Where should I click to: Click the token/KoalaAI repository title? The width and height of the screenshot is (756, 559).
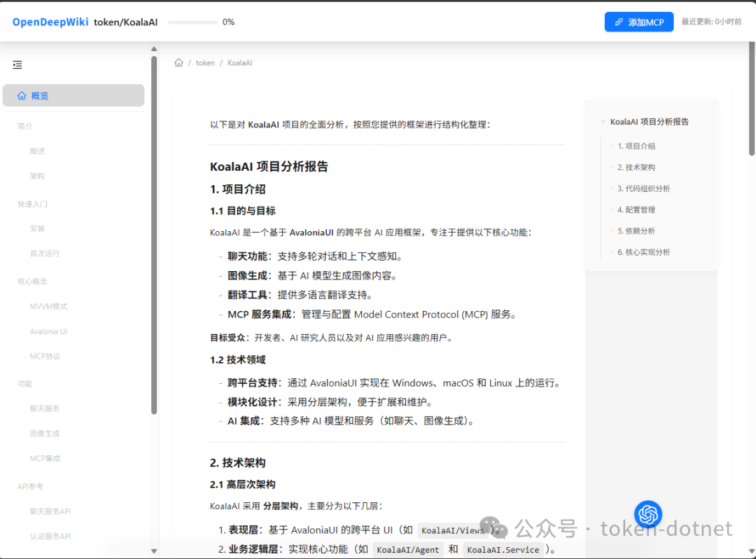coord(125,22)
